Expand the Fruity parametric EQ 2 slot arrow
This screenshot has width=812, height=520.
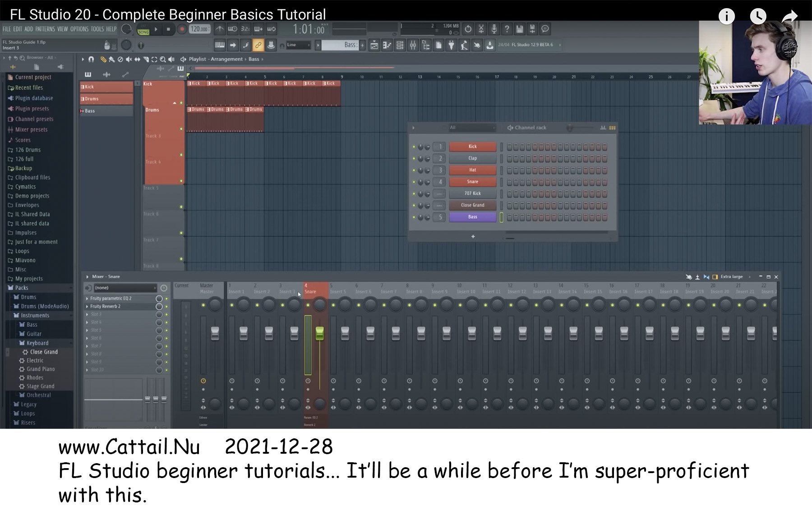(x=87, y=299)
